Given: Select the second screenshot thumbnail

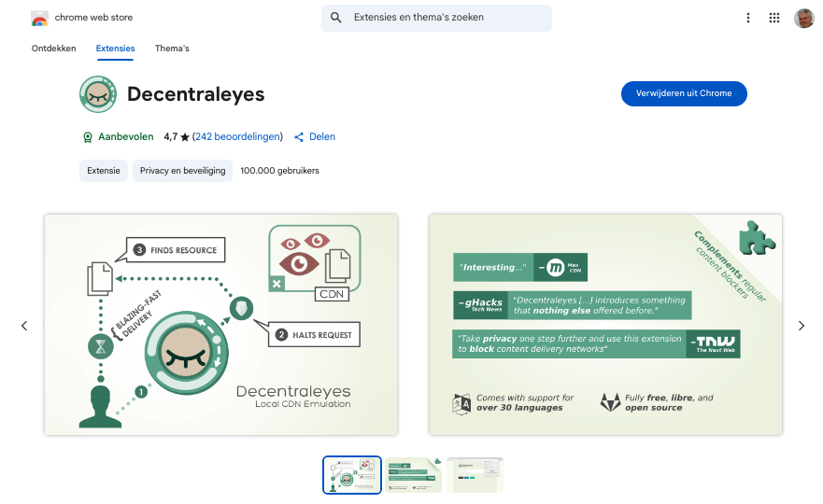Looking at the screenshot, I should click(x=414, y=475).
